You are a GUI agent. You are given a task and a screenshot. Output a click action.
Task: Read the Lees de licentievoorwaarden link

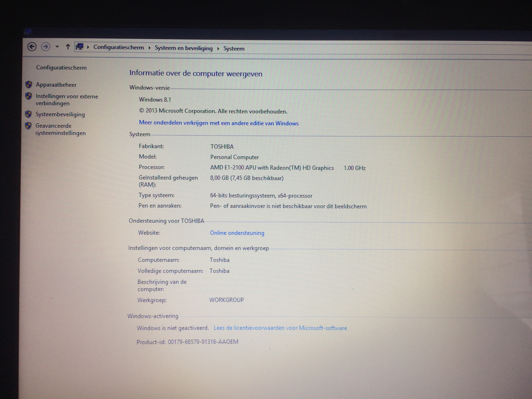pos(280,328)
